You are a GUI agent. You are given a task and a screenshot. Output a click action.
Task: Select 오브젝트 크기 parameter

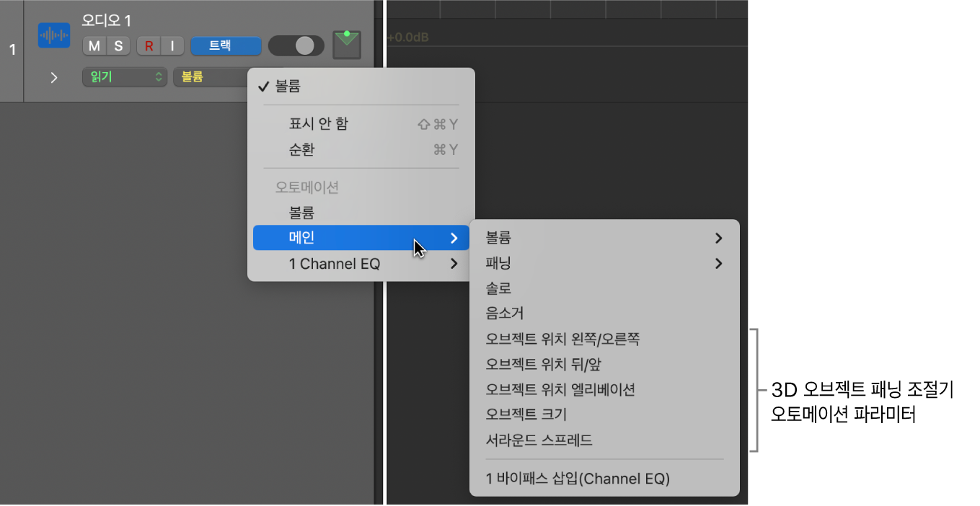click(604, 414)
